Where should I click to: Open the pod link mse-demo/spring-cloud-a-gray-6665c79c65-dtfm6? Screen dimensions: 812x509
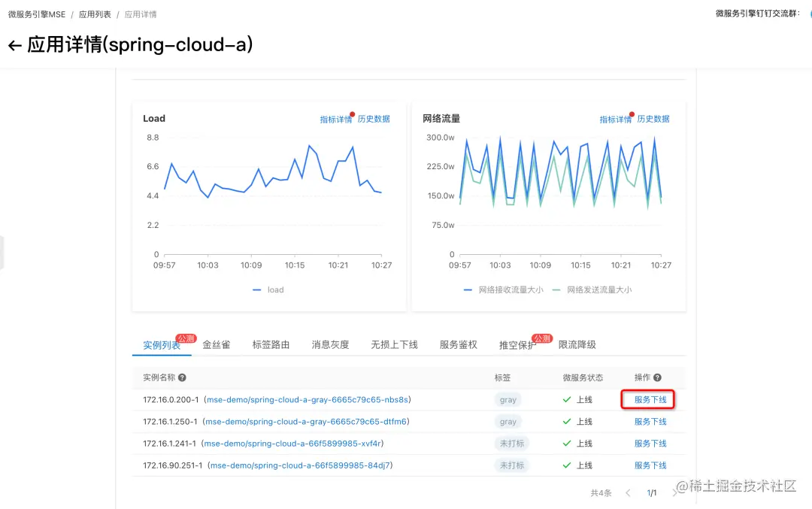[x=305, y=422]
